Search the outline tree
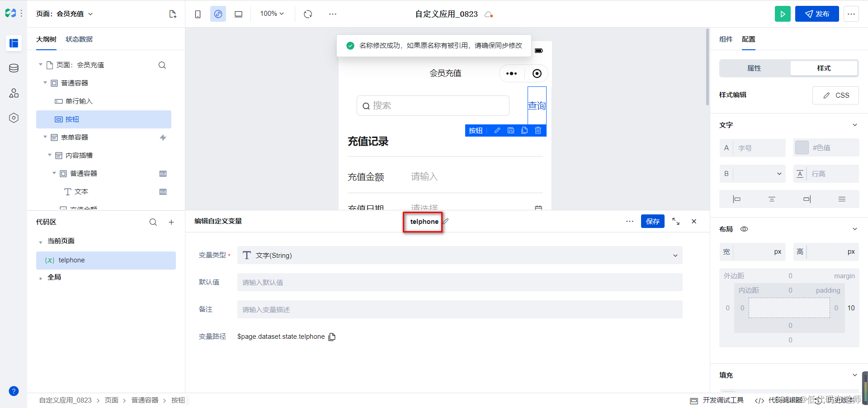Screen dimensions: 868x408 [162, 65]
